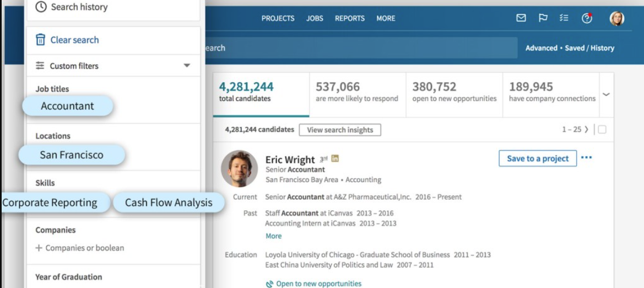Open the Advanced search link
Image resolution: width=644 pixels, height=288 pixels.
542,48
